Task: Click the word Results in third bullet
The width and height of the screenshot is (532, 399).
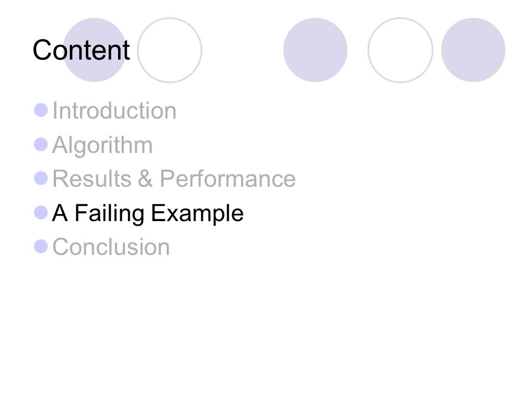Action: click(92, 178)
